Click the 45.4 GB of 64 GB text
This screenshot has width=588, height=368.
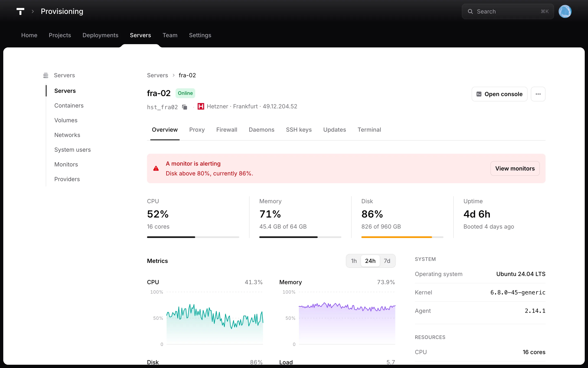[283, 227]
